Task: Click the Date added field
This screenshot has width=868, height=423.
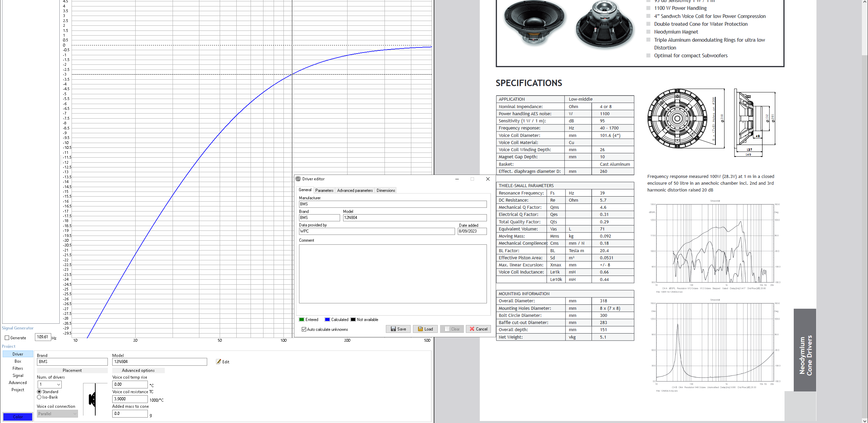Action: click(x=472, y=231)
